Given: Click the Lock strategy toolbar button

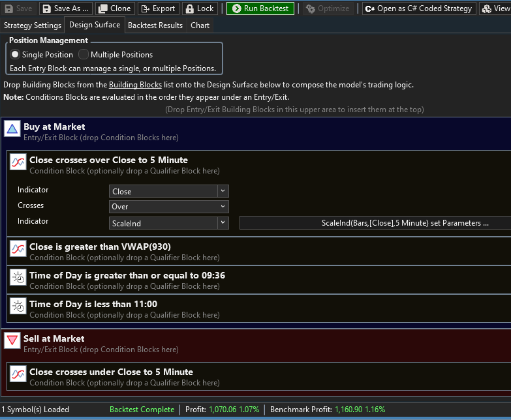Looking at the screenshot, I should 199,8.
